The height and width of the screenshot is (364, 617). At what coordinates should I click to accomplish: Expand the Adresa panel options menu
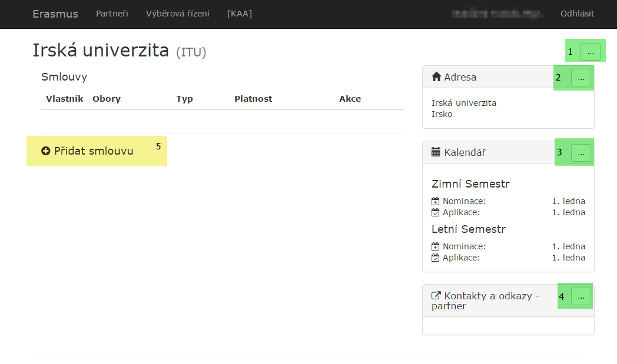(580, 77)
